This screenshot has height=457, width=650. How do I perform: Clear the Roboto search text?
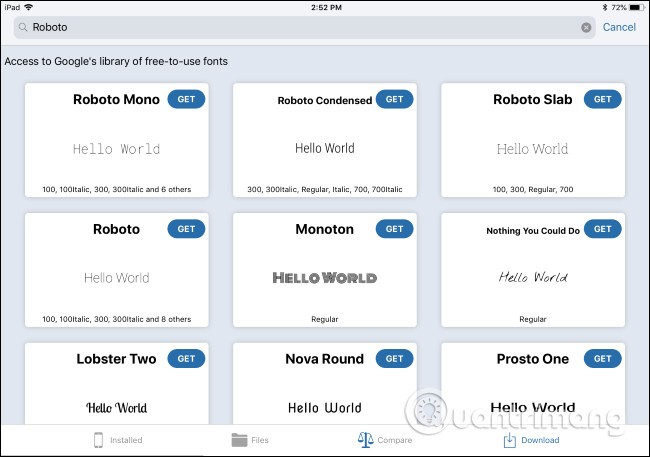pos(586,27)
